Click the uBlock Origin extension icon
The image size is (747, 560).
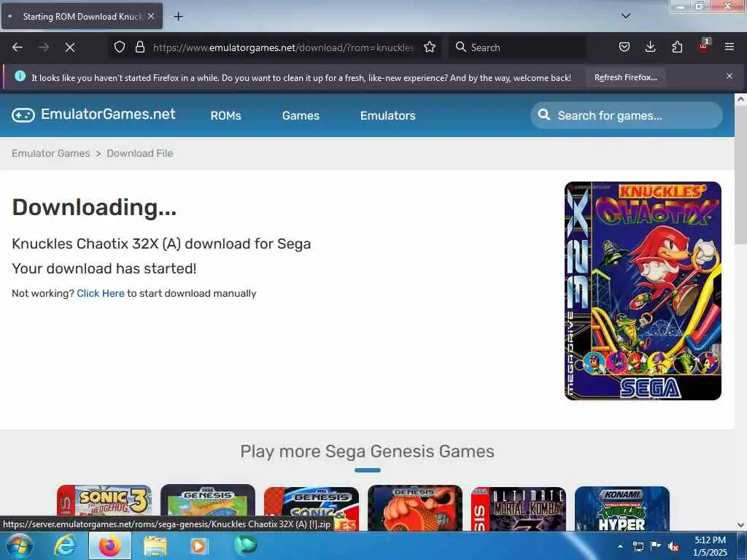[703, 46]
